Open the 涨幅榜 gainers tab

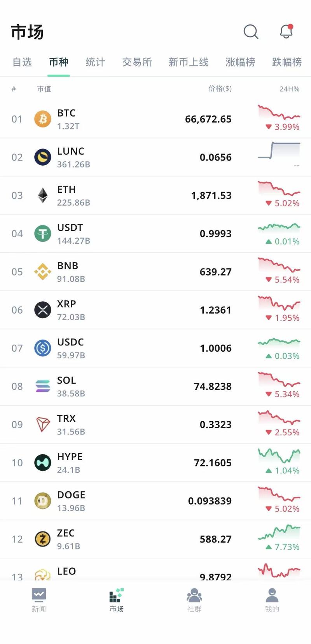pyautogui.click(x=240, y=62)
